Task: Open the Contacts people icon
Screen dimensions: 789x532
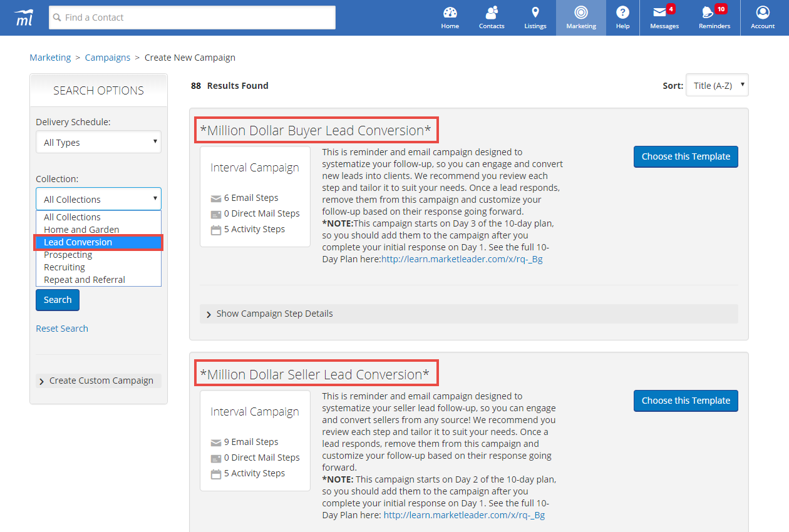Action: 492,13
